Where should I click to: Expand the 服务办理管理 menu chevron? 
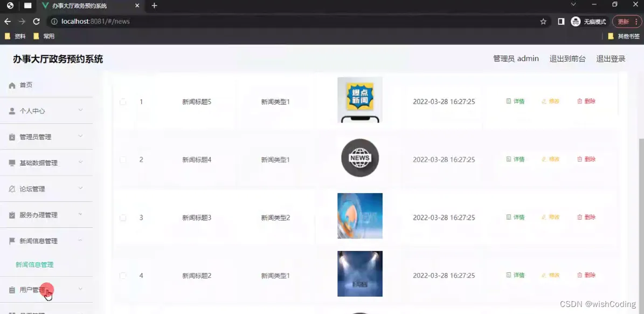point(80,214)
